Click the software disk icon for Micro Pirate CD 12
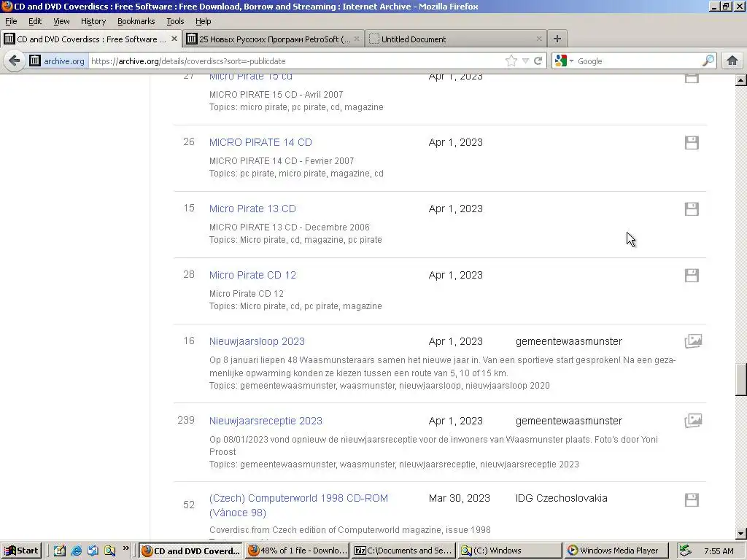The width and height of the screenshot is (747, 560). (x=692, y=275)
